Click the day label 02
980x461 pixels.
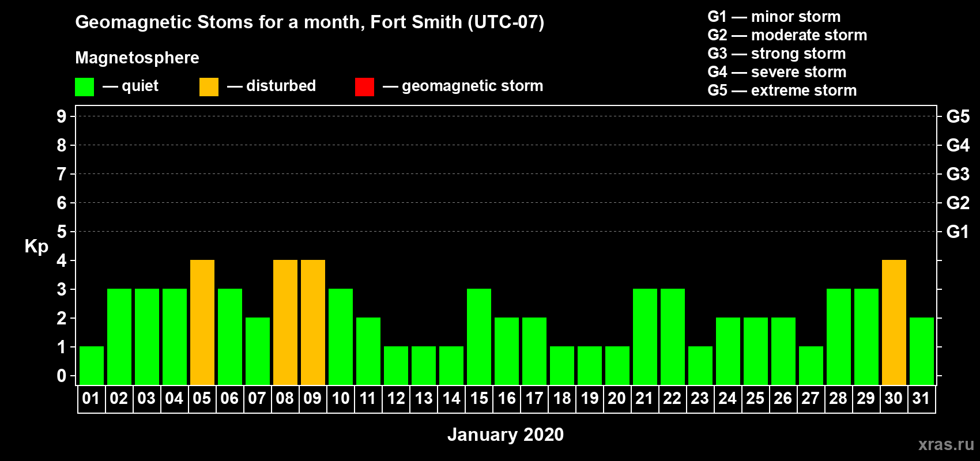[119, 399]
